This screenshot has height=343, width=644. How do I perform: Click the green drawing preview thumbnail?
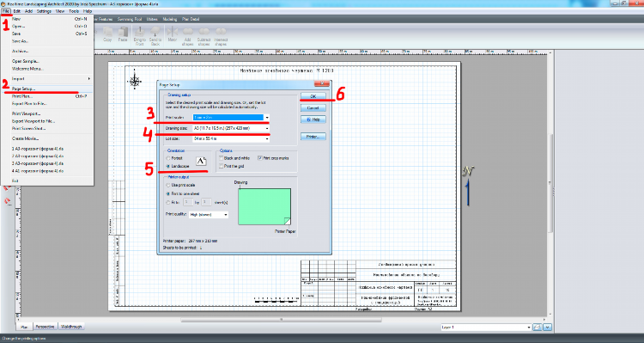click(x=264, y=207)
